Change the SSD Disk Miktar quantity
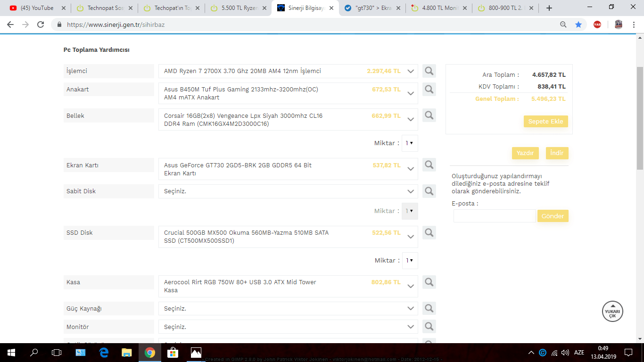The height and width of the screenshot is (362, 644). [410, 260]
